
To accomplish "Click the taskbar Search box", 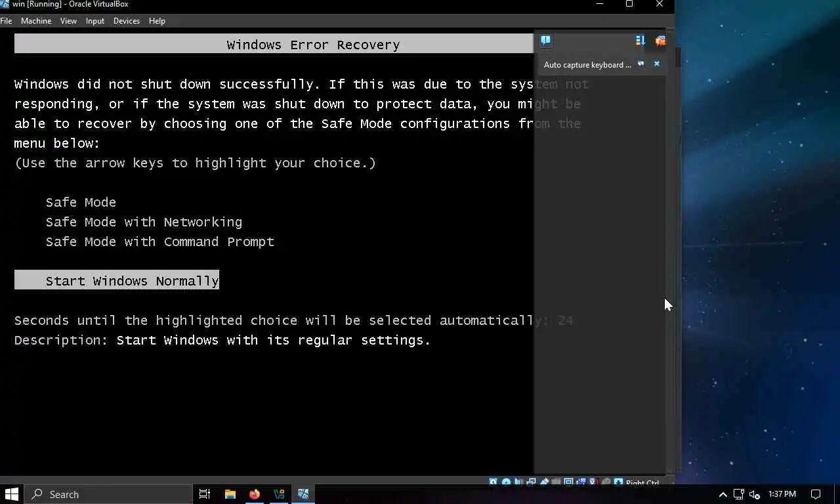I will (108, 494).
